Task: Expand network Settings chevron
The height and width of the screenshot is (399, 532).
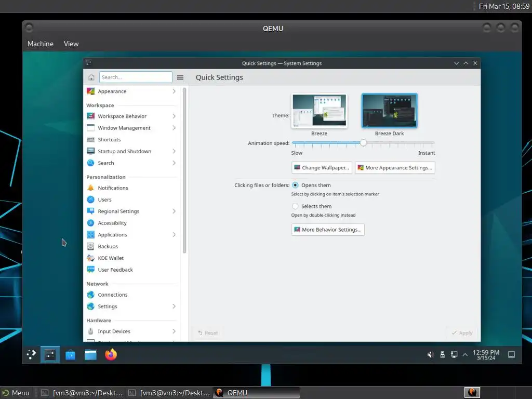Action: 174,307
